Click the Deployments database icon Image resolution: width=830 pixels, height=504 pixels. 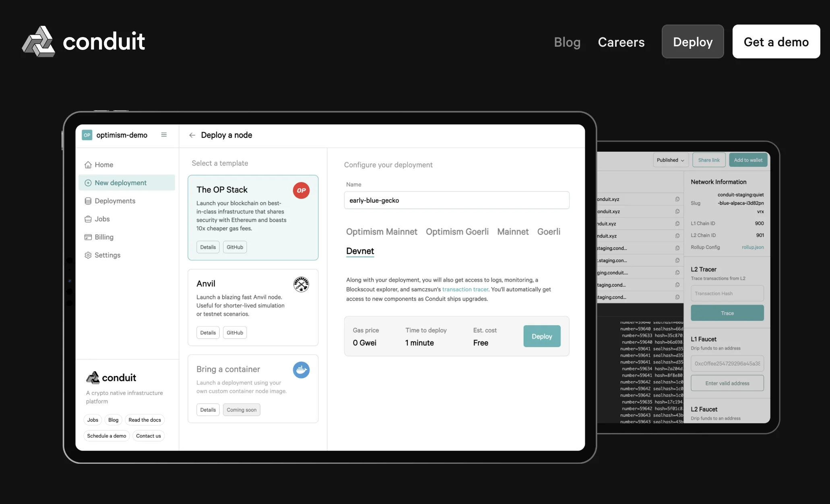coord(88,201)
